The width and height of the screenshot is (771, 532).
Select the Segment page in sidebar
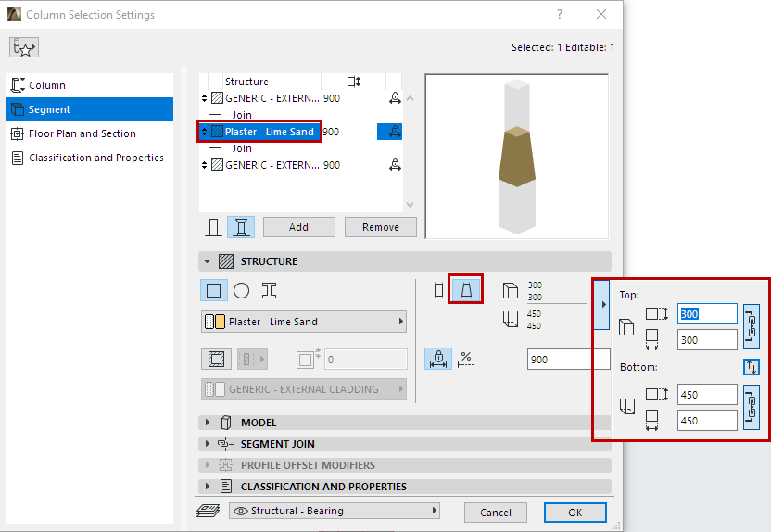pos(90,109)
